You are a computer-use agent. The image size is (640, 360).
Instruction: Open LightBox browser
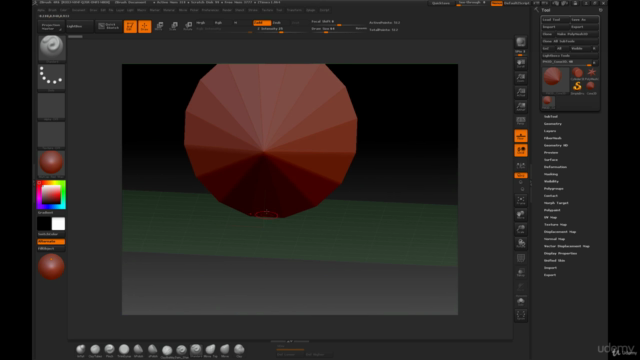click(79, 27)
